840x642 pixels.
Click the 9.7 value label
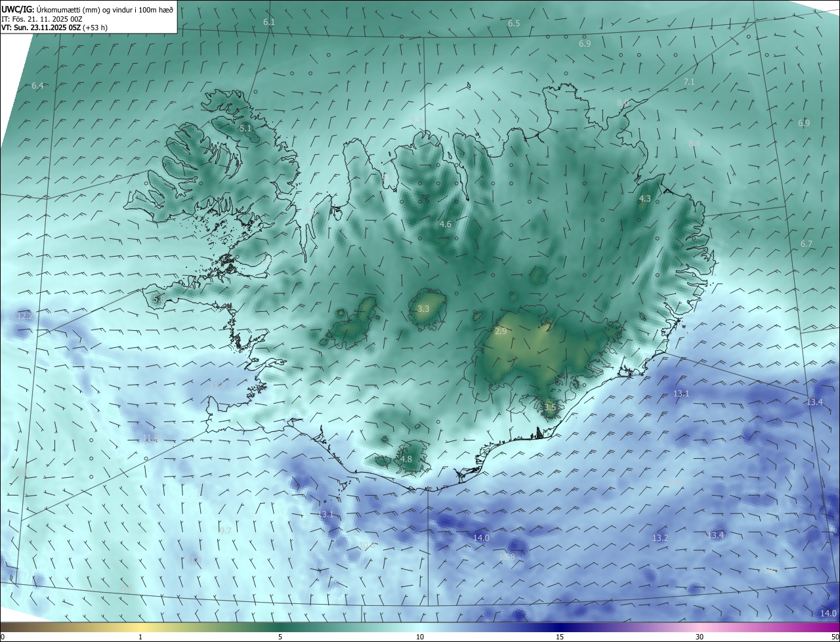[225, 531]
